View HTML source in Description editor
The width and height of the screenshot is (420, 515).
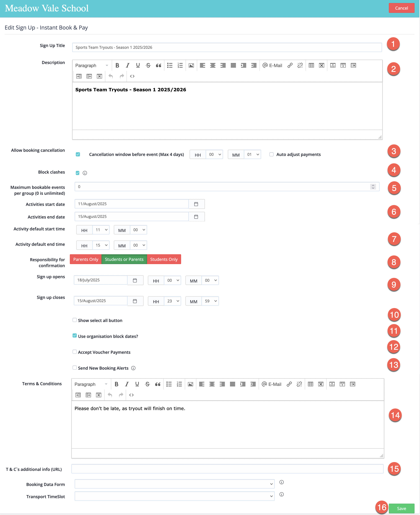coord(132,76)
